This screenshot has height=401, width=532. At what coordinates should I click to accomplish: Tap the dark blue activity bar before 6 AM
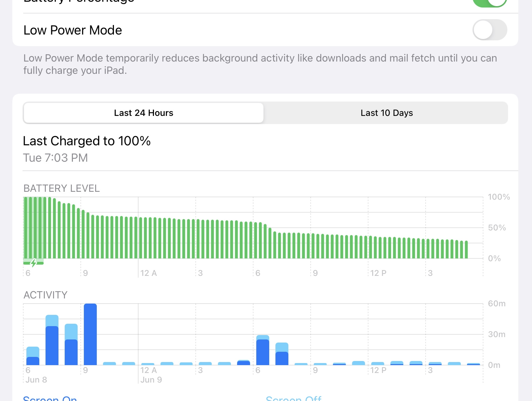(x=244, y=363)
